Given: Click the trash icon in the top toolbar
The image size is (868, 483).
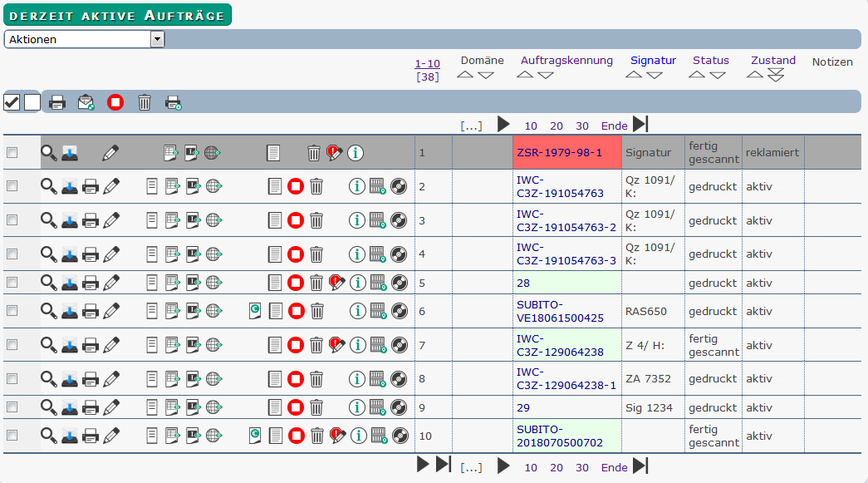Looking at the screenshot, I should pyautogui.click(x=145, y=102).
